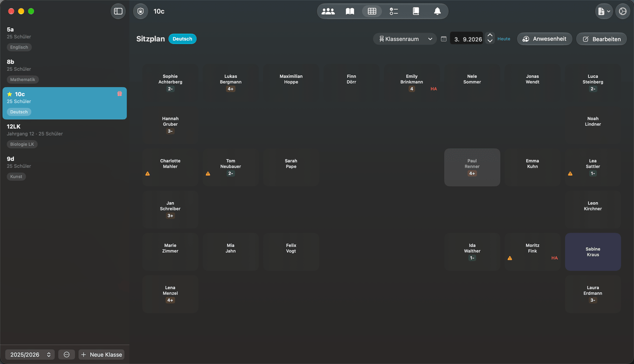The image size is (634, 364).
Task: Click the Sophie Achterberg seat card
Action: pos(170,83)
